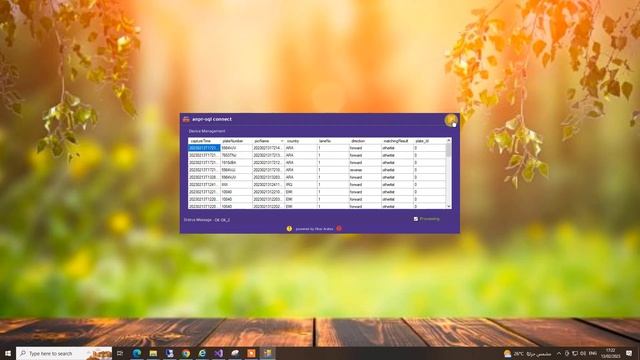Viewport: 640px width, 360px height.
Task: Open the network icon in the system tray
Action: [x=575, y=353]
